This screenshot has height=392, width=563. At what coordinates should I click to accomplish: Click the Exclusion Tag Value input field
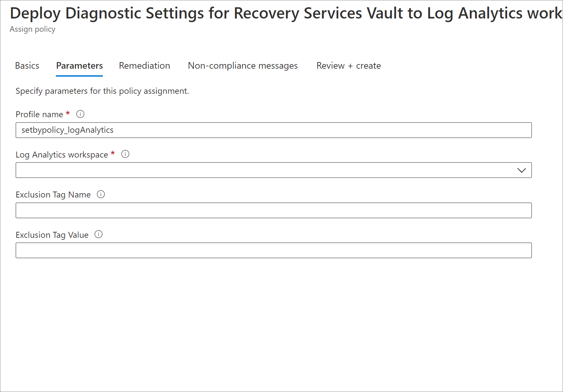click(x=274, y=250)
